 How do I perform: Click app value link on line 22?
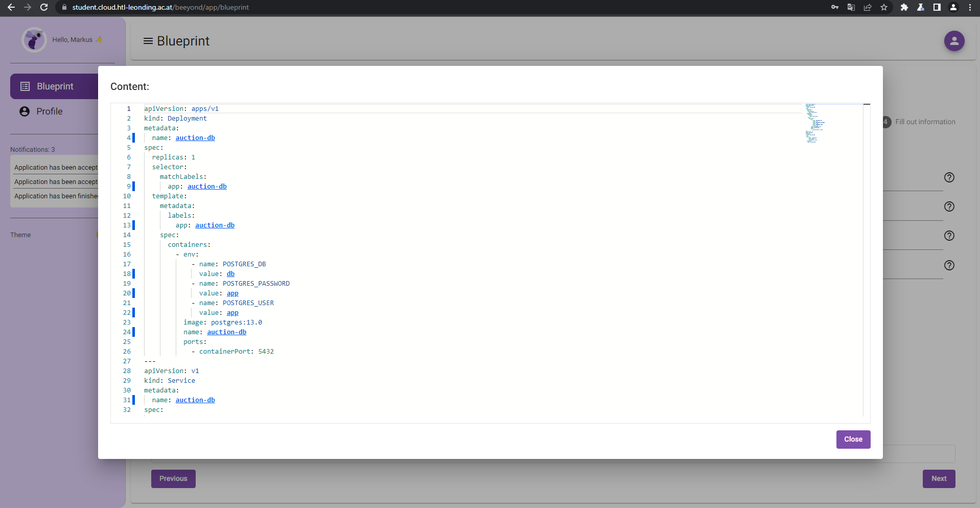pos(232,313)
